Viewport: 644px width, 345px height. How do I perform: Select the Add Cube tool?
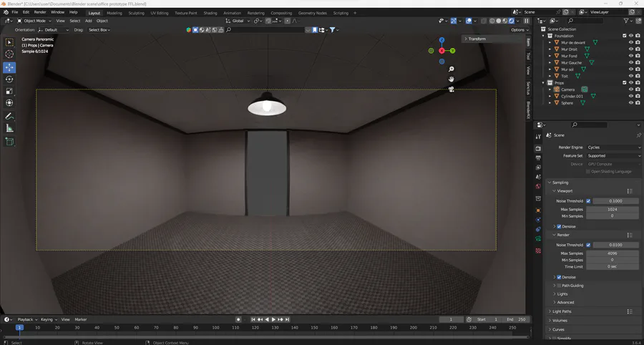pyautogui.click(x=9, y=142)
